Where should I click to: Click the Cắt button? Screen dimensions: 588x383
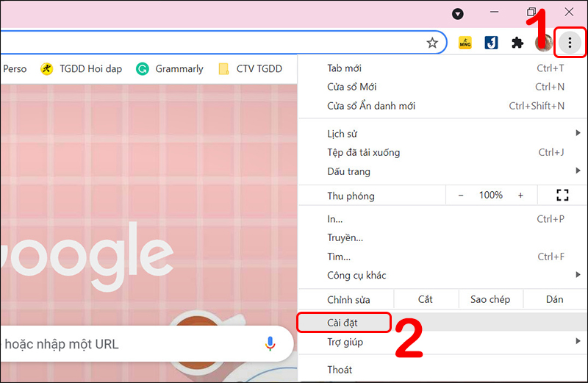tap(426, 299)
